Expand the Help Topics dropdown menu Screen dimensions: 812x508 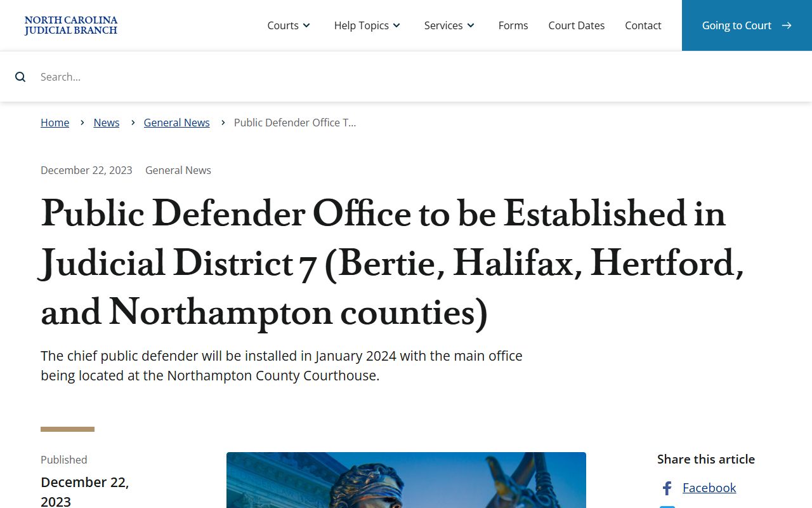367,25
